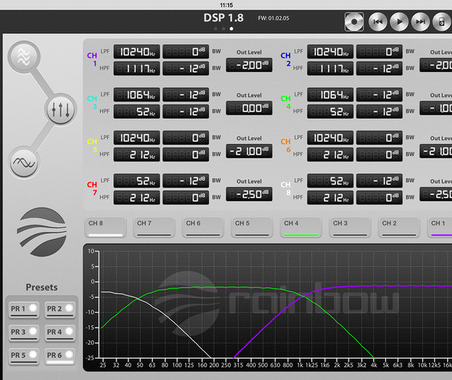Toggle CH 7 curve display
452x380 pixels.
pos(154,228)
